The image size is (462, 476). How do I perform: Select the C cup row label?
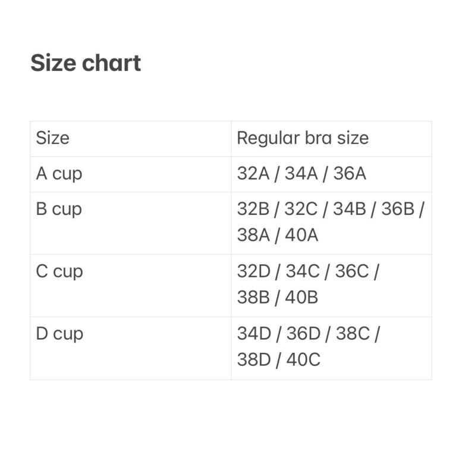[59, 271]
